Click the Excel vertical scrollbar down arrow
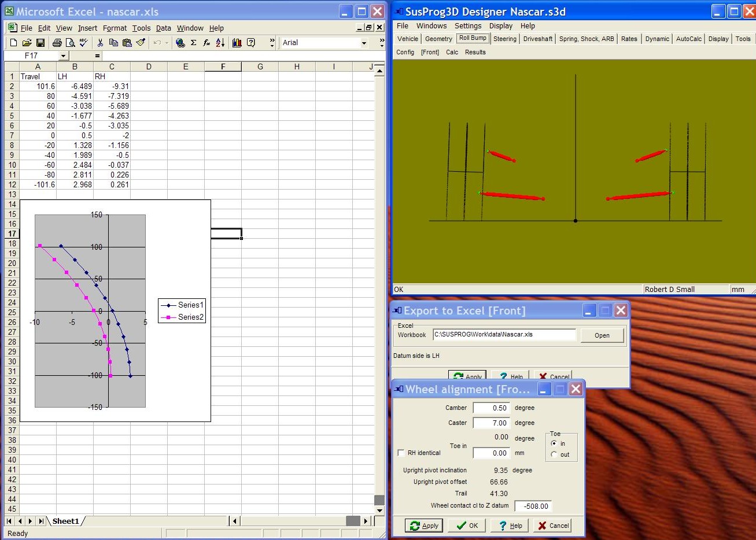This screenshot has height=540, width=756. pyautogui.click(x=379, y=511)
